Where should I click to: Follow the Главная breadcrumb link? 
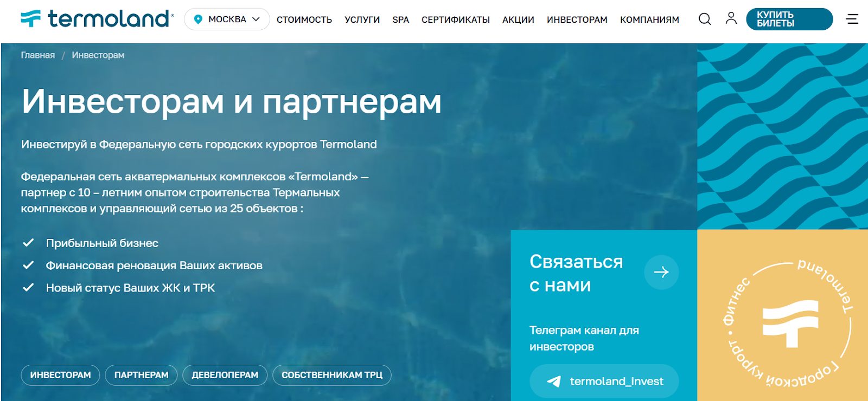[38, 55]
